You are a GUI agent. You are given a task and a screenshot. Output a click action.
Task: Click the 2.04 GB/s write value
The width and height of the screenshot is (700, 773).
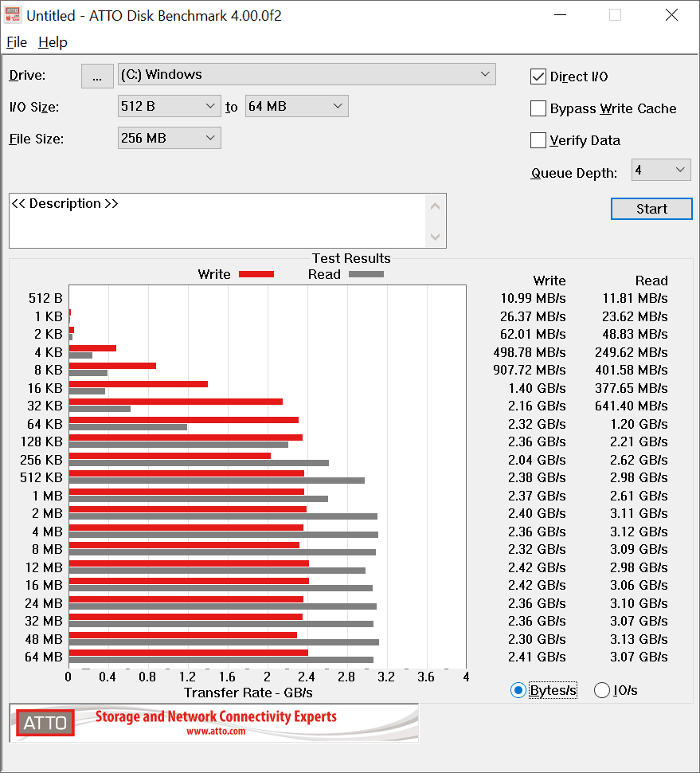(x=537, y=460)
